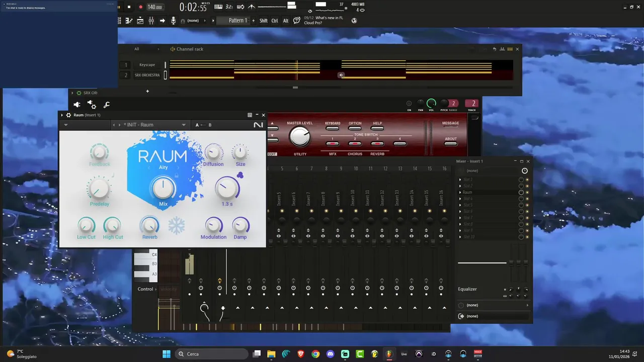Toggle the Raum slot enable circle in mixer

(x=521, y=192)
